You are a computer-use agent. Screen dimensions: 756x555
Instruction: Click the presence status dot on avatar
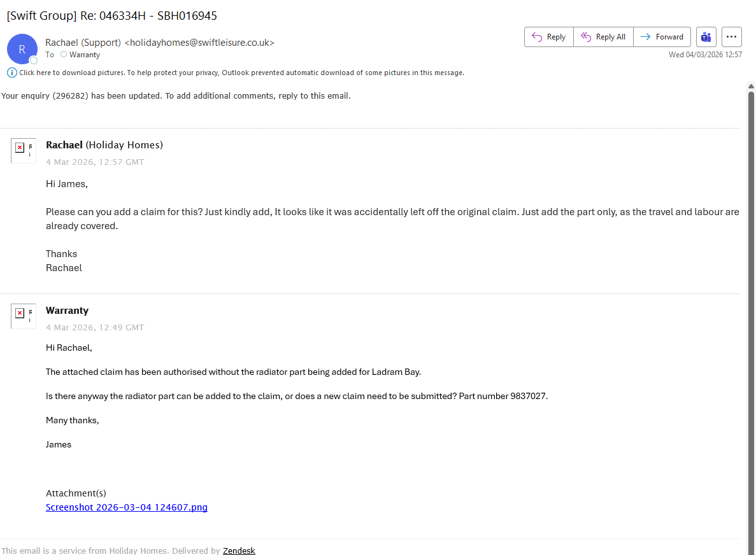pos(34,60)
